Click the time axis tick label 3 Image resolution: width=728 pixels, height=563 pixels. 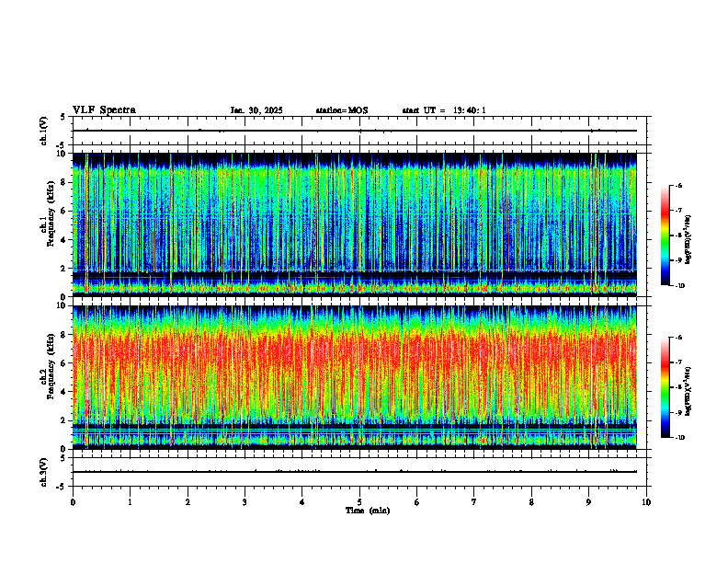[x=245, y=502]
